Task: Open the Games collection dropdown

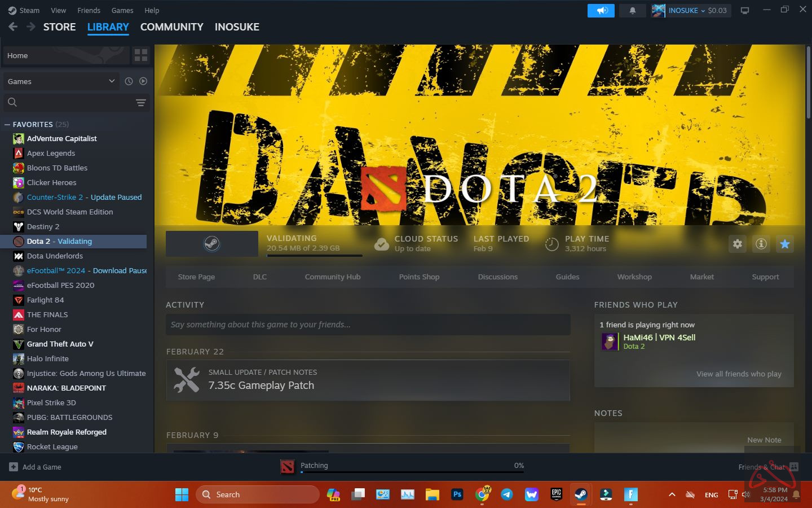Action: [61, 81]
